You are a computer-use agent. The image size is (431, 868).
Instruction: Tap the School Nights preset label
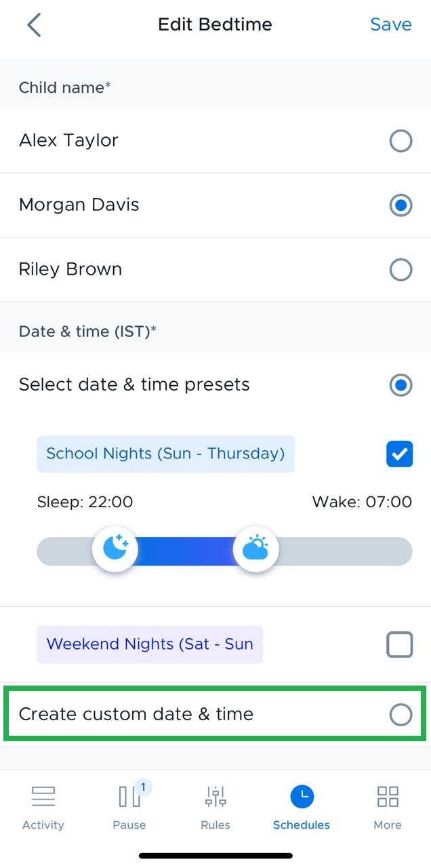165,454
